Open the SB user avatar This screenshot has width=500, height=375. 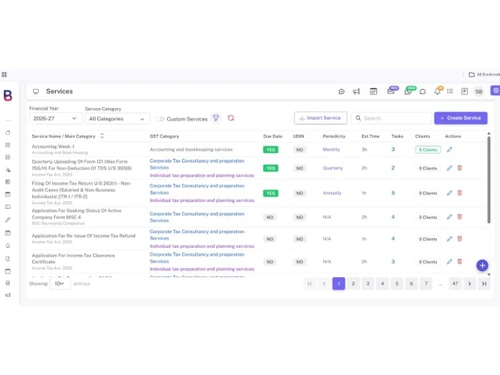pyautogui.click(x=479, y=91)
